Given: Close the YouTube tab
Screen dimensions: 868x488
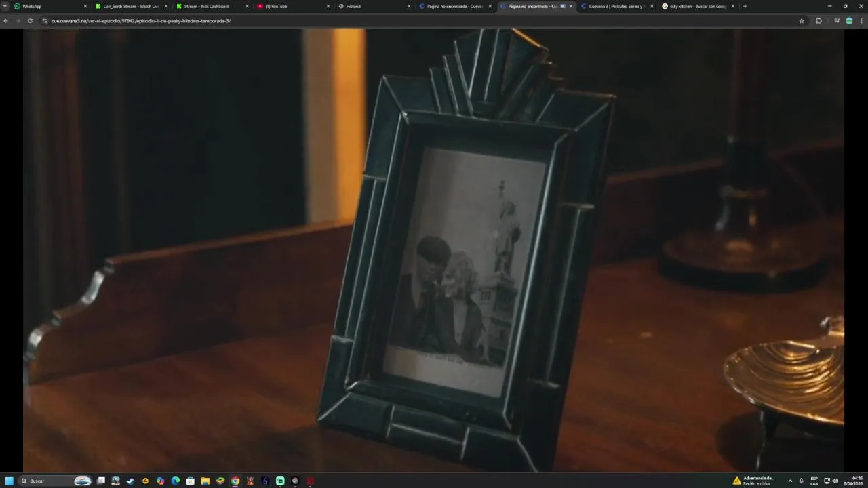Looking at the screenshot, I should (328, 6).
